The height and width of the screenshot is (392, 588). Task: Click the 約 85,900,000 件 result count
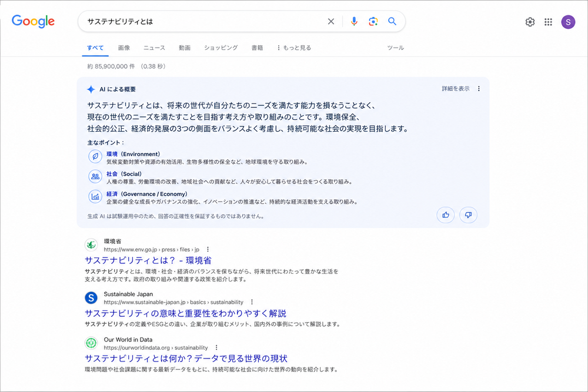tap(111, 66)
